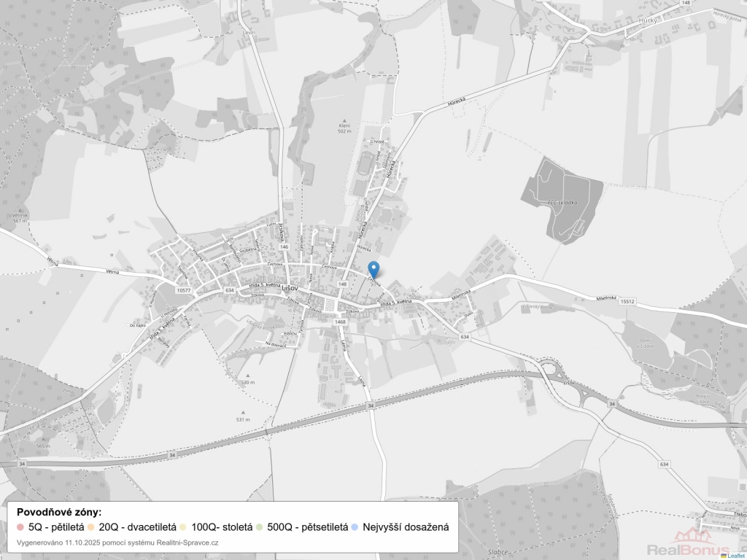
Task: Click road number shield 1468
Action: click(340, 322)
